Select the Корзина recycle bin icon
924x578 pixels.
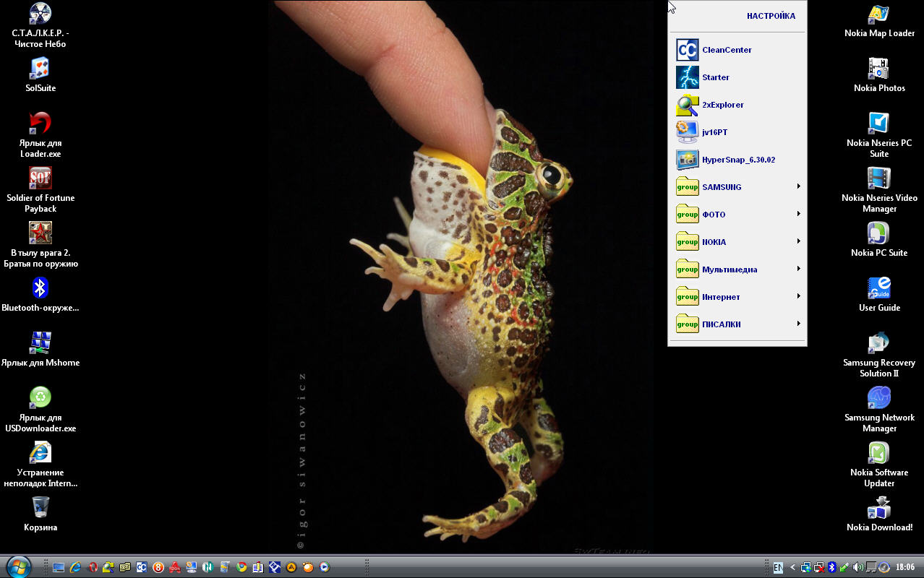(40, 508)
